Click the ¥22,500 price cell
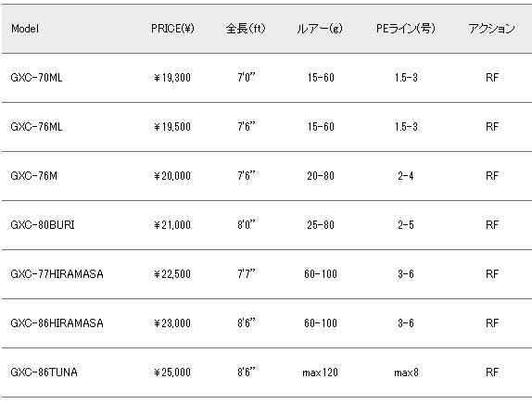 172,274
